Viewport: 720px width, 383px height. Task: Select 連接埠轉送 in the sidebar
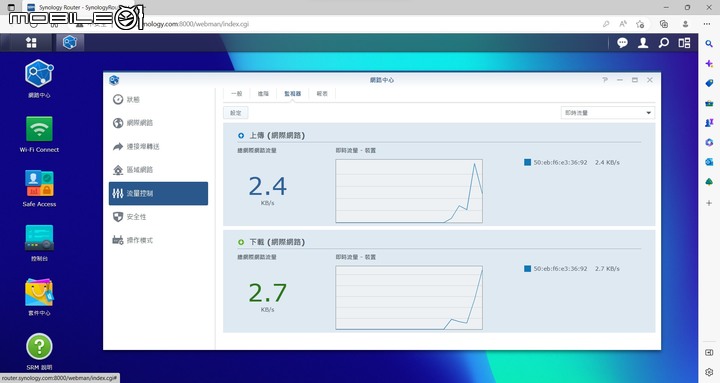click(158, 146)
